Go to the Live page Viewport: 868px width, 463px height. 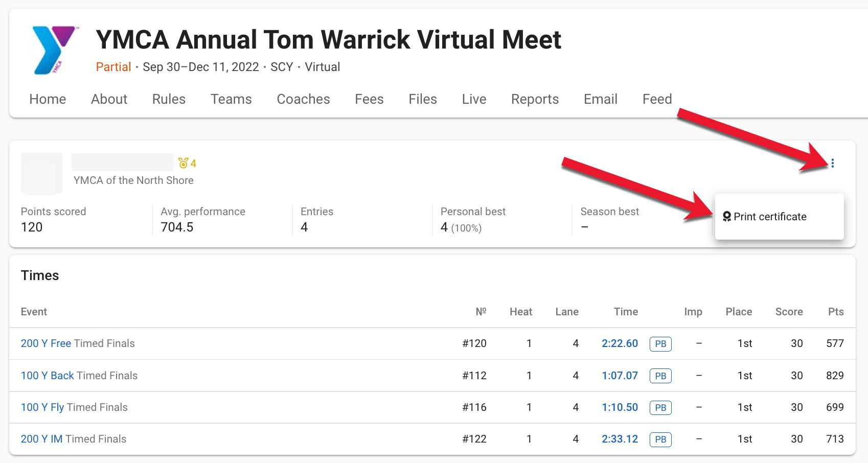(473, 99)
